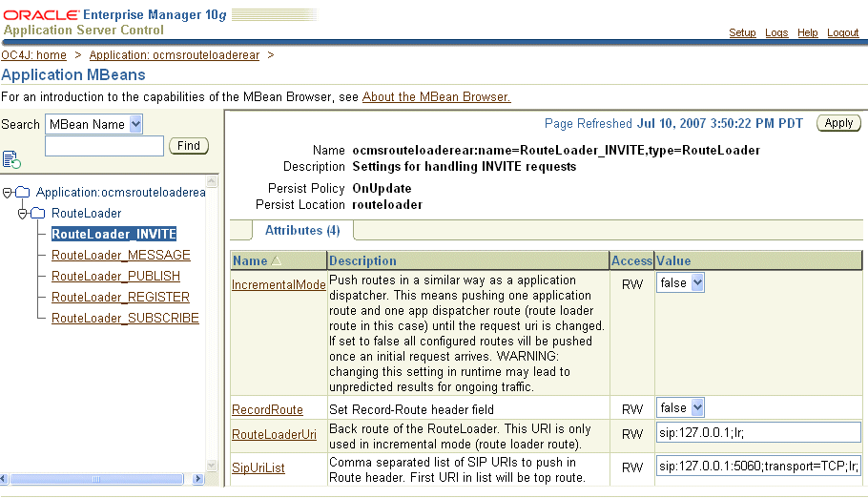Screen dimensions: 868x498
Task: Click the Application folder icon in tree
Action: coord(23,192)
